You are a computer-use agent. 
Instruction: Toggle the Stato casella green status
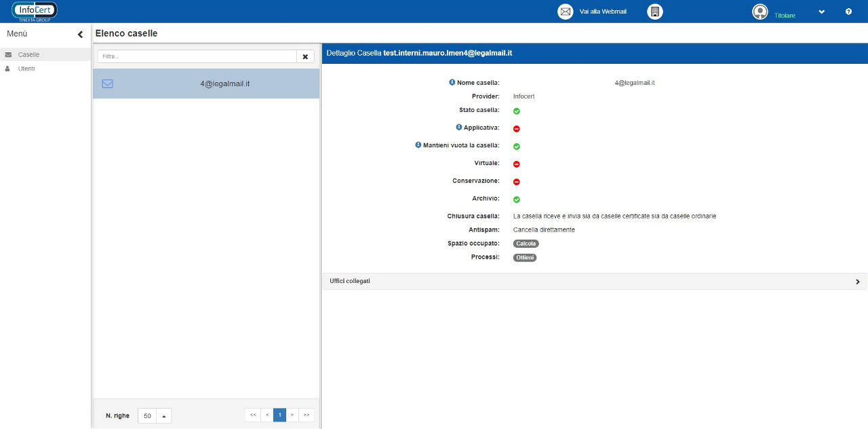516,111
